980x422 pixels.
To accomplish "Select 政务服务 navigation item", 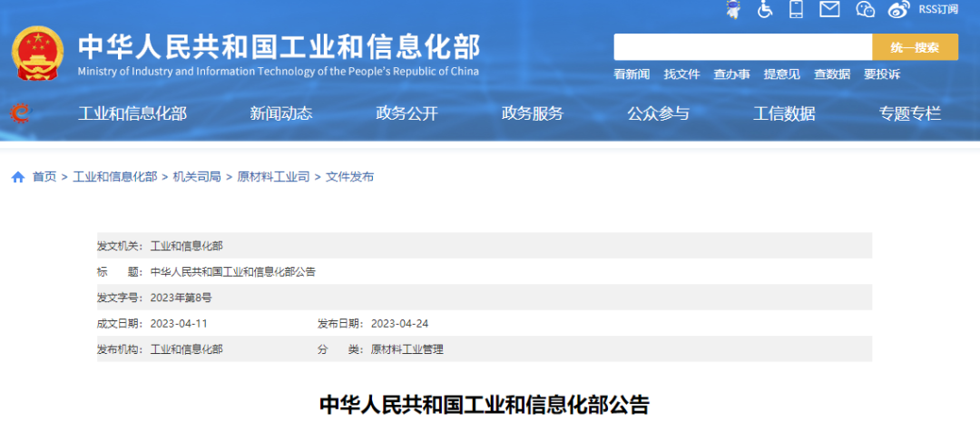I will pos(533,113).
